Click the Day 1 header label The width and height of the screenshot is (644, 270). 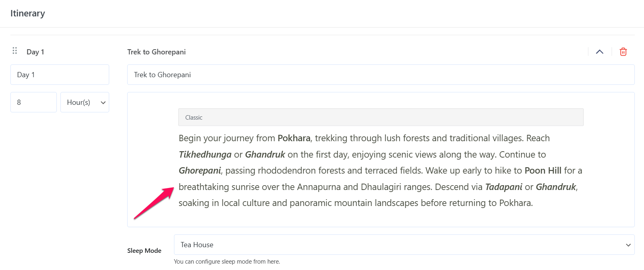(x=35, y=52)
